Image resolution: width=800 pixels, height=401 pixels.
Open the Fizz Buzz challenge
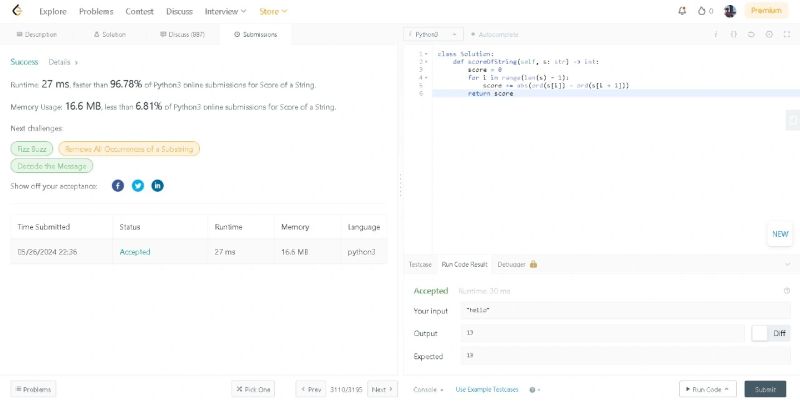point(32,148)
